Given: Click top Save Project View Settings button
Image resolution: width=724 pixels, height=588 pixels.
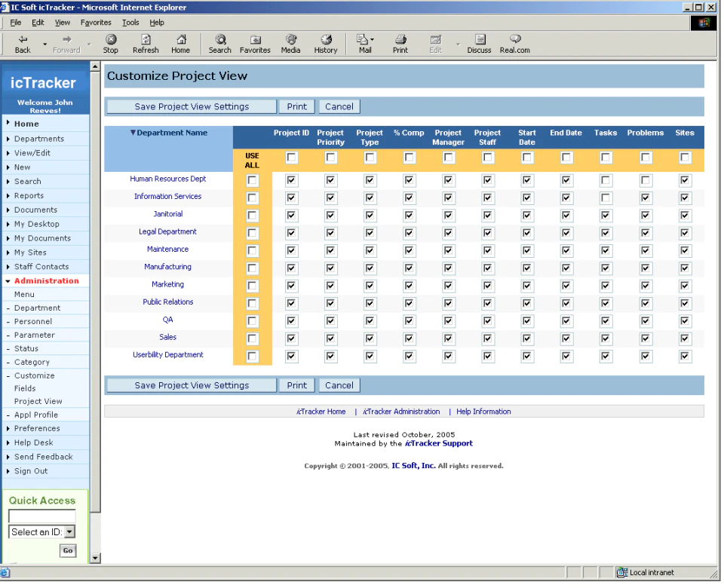Looking at the screenshot, I should pyautogui.click(x=192, y=107).
